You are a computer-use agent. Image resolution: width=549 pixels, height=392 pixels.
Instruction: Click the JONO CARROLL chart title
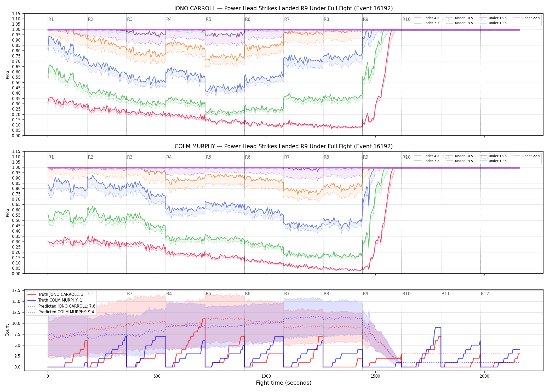pos(283,8)
